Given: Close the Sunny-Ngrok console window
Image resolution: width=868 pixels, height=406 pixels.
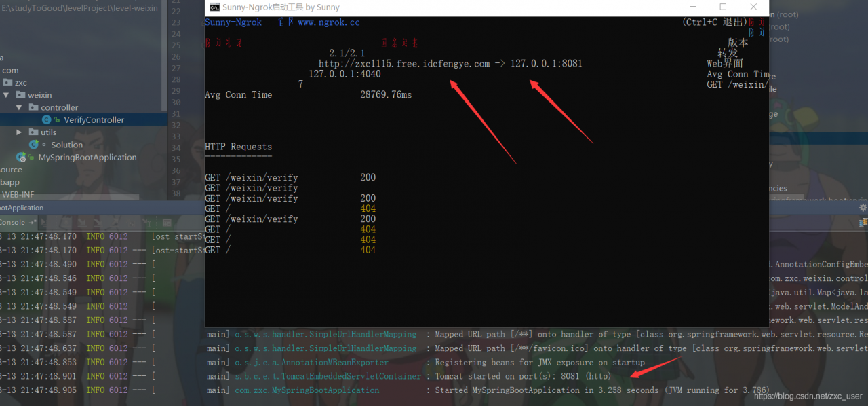Looking at the screenshot, I should (753, 7).
